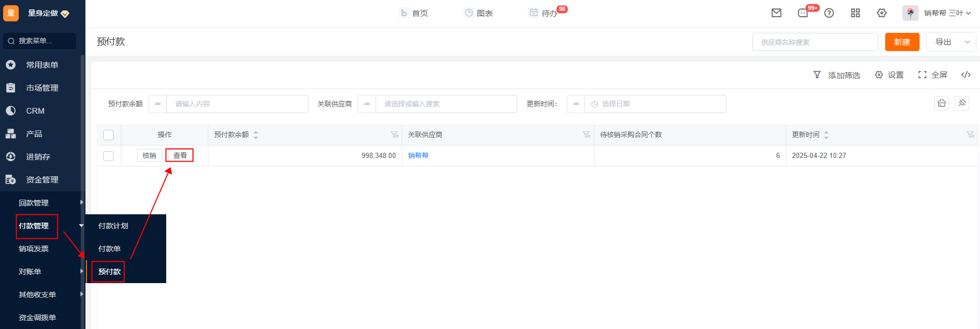The width and height of the screenshot is (980, 329).
Task: Select 付款单 in submenu
Action: tap(109, 249)
